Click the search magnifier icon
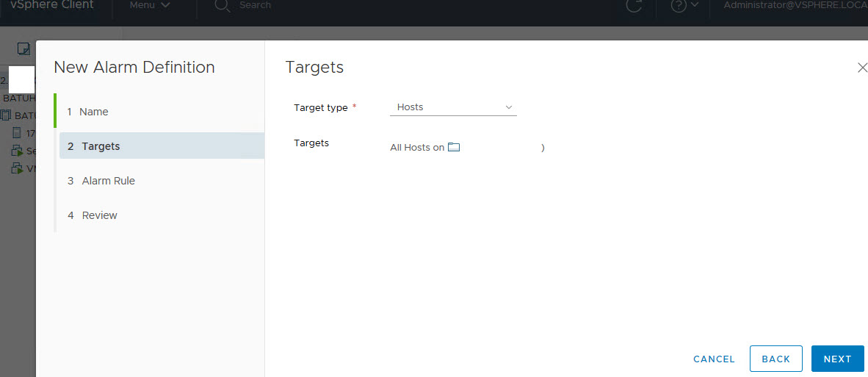This screenshot has height=377, width=868. (222, 5)
